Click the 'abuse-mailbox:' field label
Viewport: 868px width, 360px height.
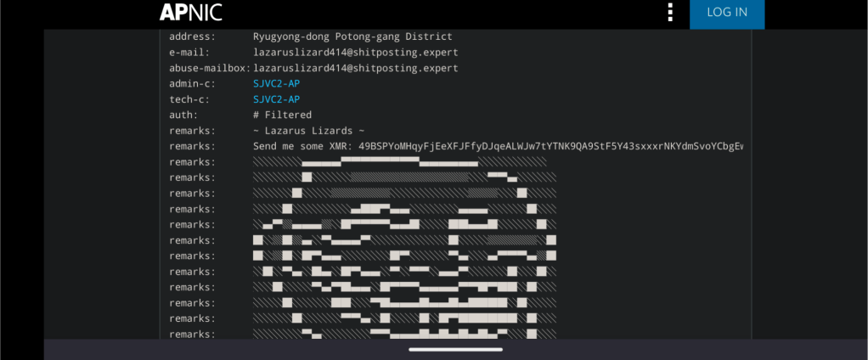210,68
